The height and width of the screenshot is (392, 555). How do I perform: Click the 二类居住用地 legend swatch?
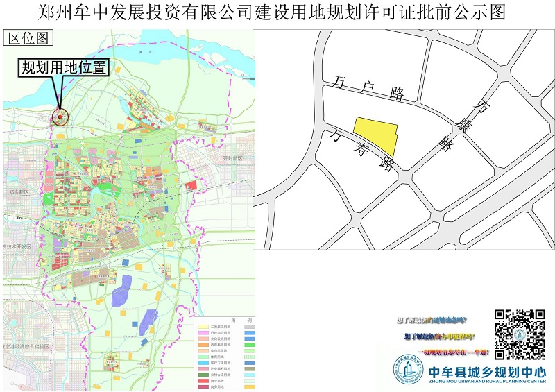click(x=204, y=326)
